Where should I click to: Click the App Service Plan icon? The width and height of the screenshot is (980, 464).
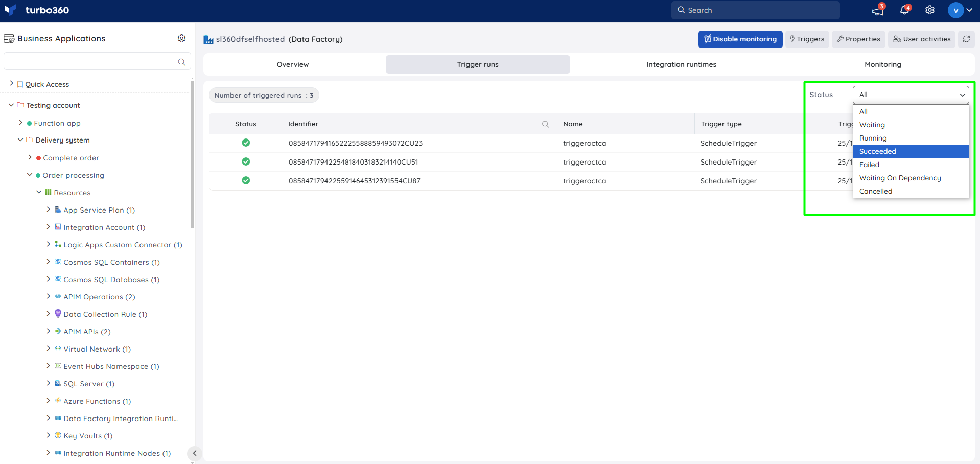(58, 210)
